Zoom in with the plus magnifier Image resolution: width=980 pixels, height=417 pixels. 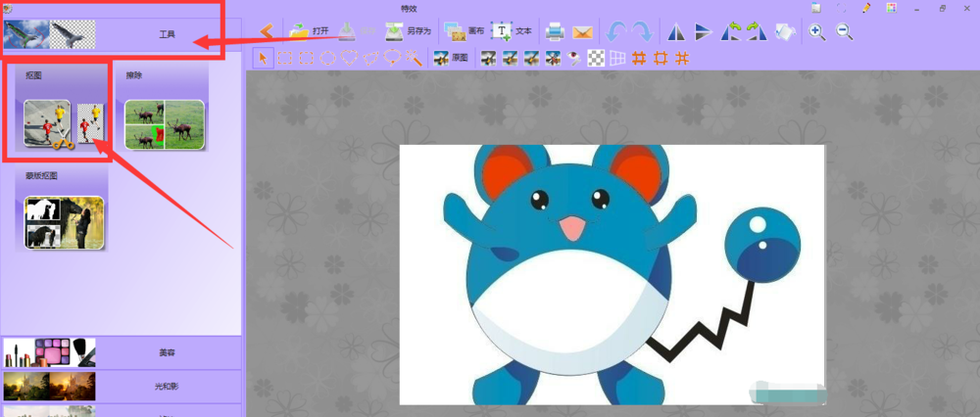(x=817, y=32)
